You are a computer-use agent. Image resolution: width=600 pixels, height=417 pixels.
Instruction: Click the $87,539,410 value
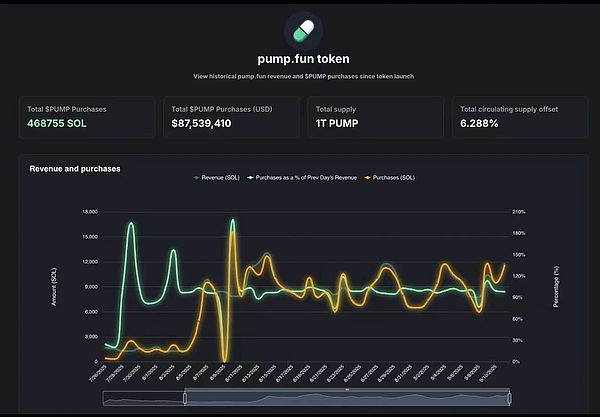pos(201,123)
